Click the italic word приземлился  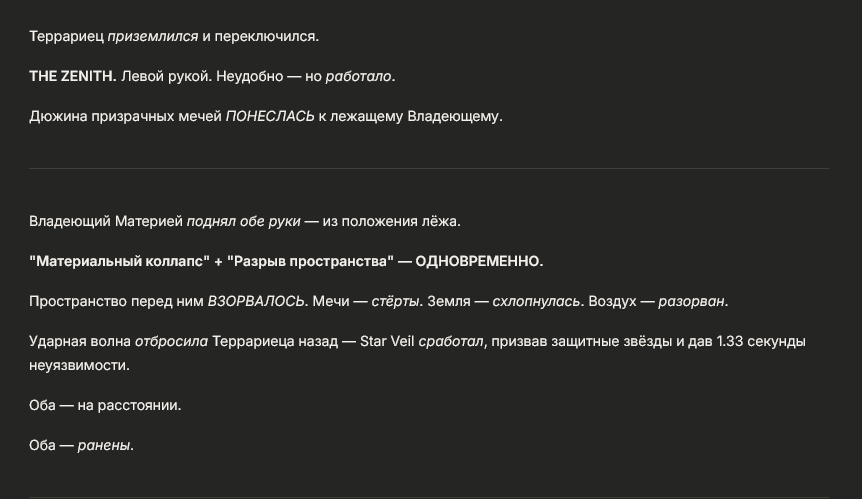tap(153, 36)
